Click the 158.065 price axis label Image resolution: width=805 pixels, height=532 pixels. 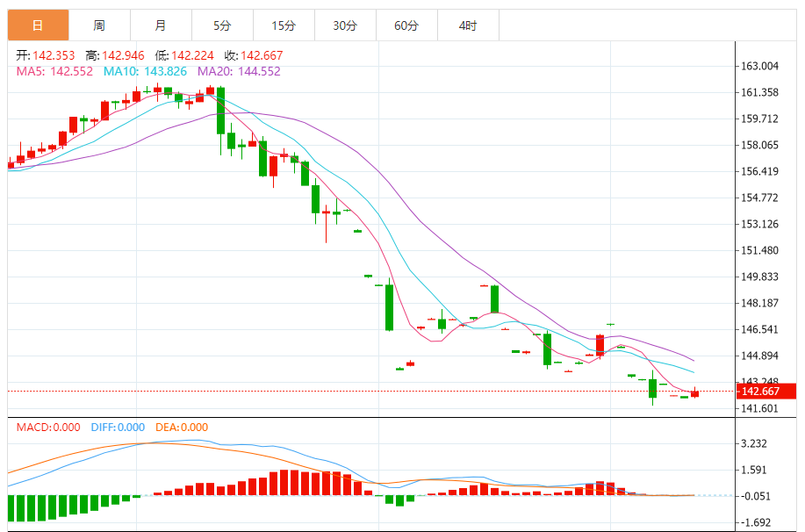(x=759, y=146)
